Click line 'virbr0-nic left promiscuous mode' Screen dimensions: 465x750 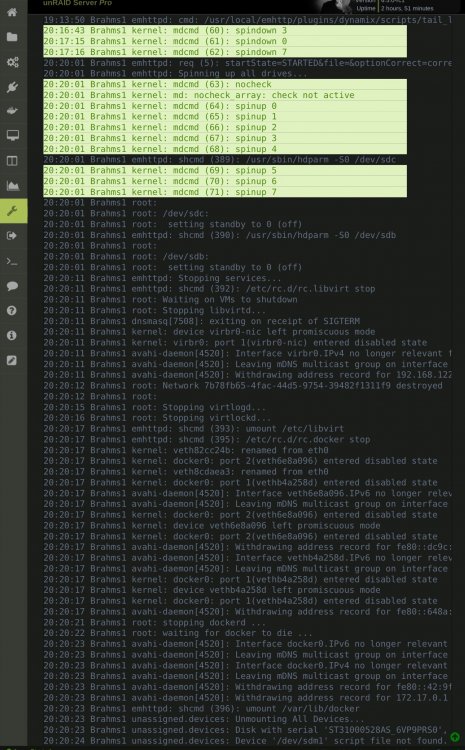point(209,332)
